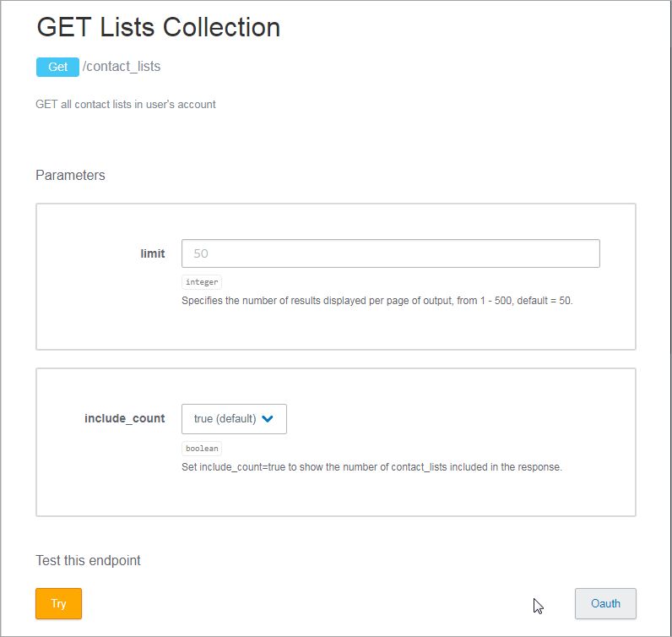Click the Oauth button
672x637 pixels.
pyautogui.click(x=605, y=603)
